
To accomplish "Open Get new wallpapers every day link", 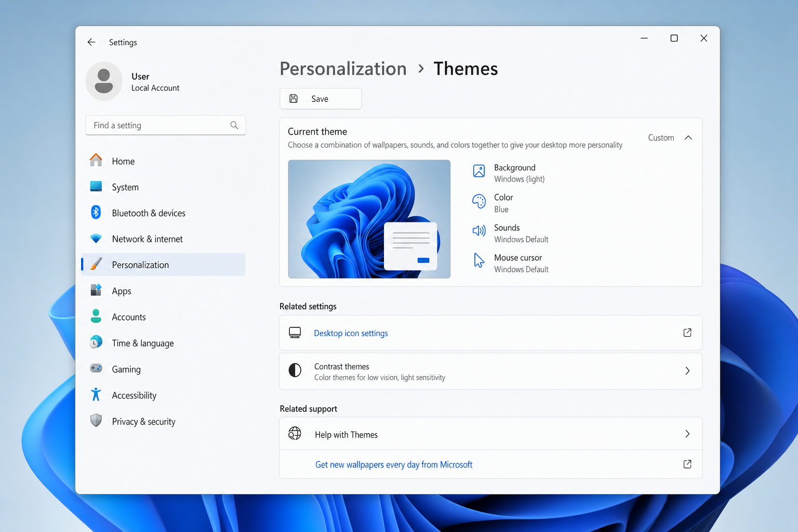I will point(394,464).
